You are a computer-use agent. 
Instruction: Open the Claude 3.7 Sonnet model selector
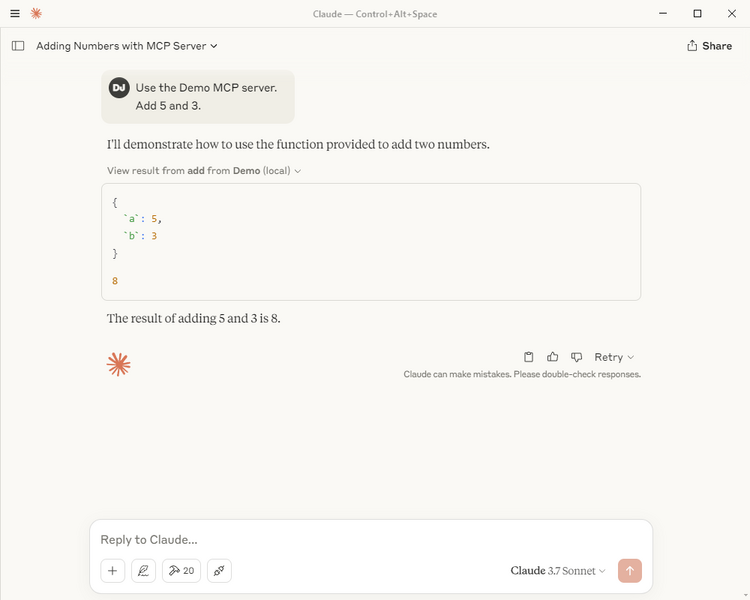click(x=558, y=571)
